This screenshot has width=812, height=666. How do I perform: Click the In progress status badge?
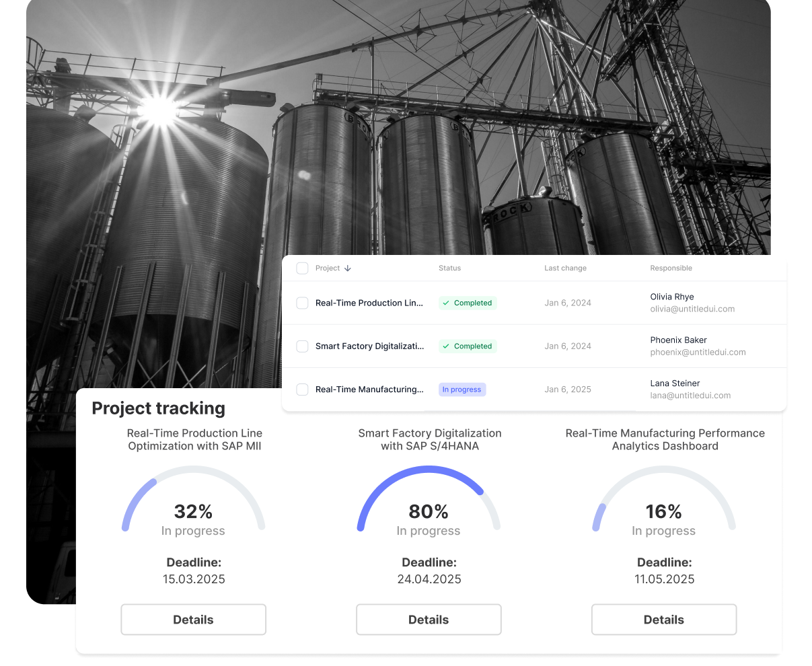462,390
